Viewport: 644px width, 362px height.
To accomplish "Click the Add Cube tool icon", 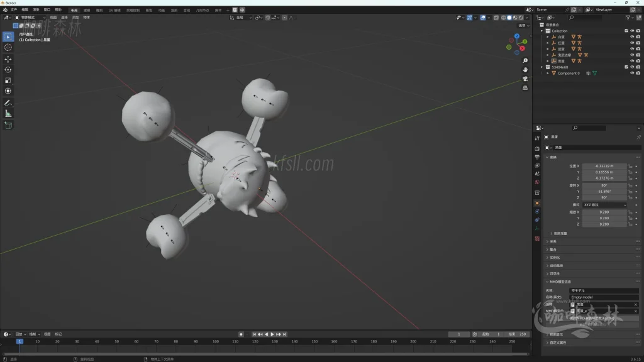I will (8, 125).
